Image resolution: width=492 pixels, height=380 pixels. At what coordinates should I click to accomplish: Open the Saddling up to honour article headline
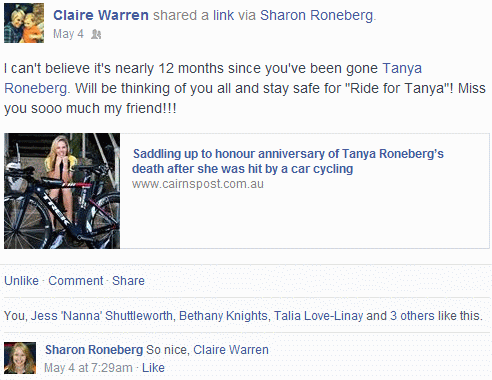(x=288, y=161)
